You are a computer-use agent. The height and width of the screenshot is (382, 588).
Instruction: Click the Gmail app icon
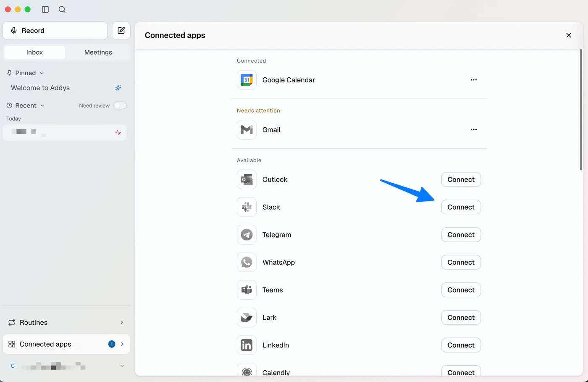247,129
